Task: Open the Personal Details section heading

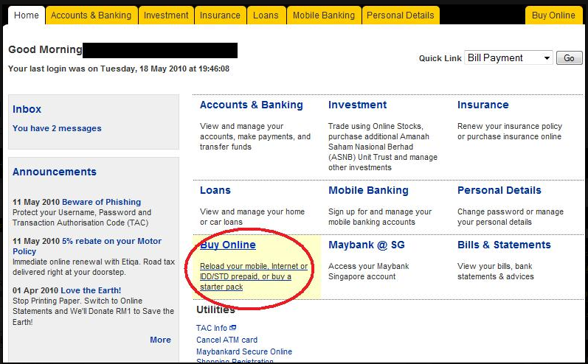Action: click(x=499, y=190)
